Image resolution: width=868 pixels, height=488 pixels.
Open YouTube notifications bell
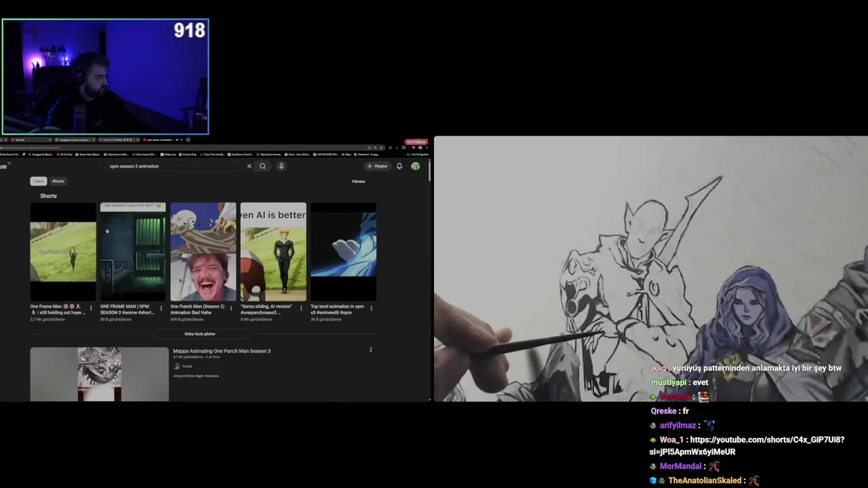pos(399,166)
